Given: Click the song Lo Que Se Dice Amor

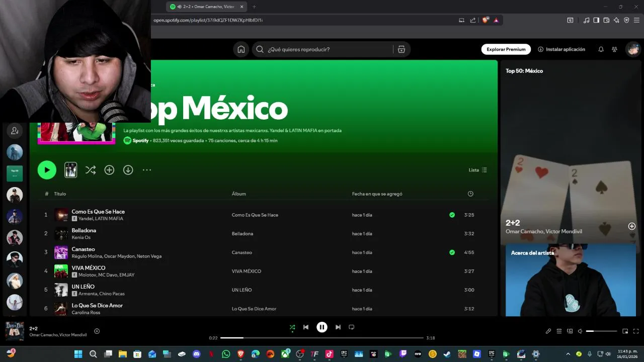Looking at the screenshot, I should tap(97, 306).
